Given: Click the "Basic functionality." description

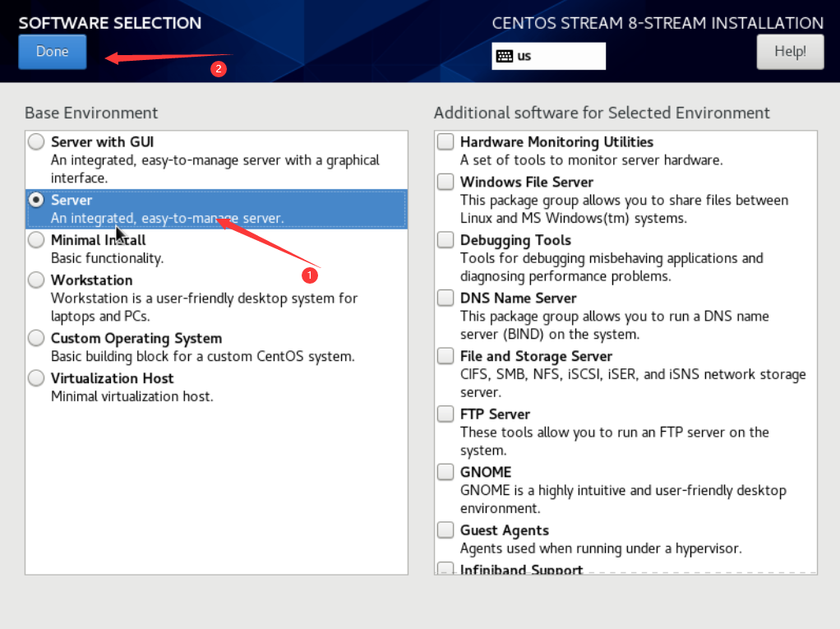Looking at the screenshot, I should point(107,258).
